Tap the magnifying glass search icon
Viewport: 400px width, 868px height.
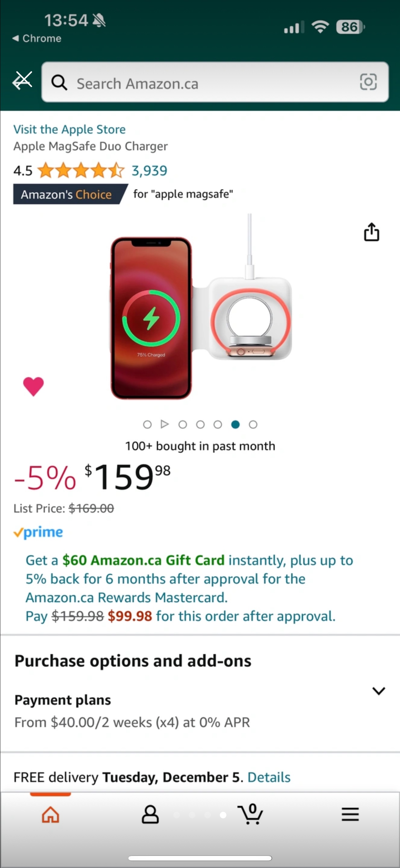59,83
